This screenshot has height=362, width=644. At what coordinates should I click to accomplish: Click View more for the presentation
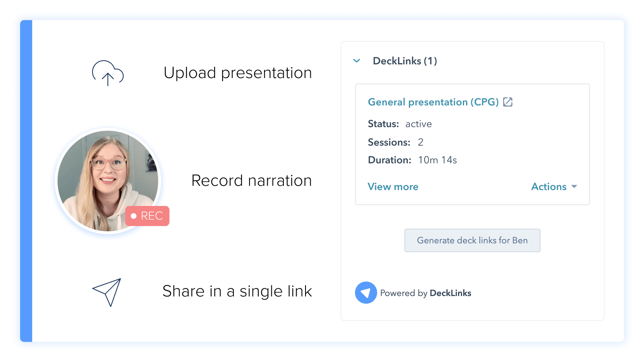tap(393, 187)
